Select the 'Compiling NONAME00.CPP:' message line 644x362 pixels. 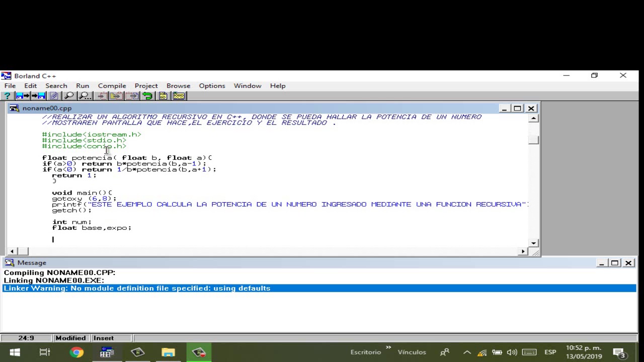59,273
